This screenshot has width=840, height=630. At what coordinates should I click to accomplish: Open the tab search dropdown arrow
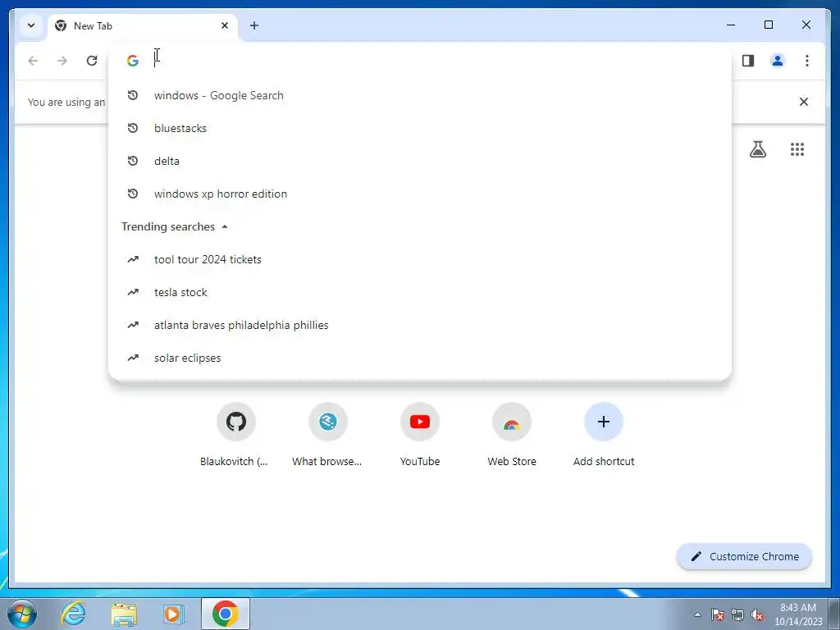click(31, 25)
